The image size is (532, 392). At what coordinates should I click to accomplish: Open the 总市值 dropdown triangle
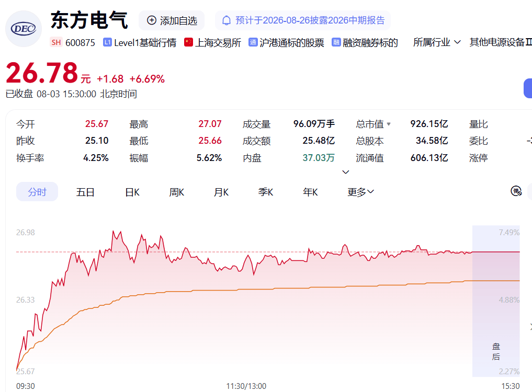(x=389, y=124)
